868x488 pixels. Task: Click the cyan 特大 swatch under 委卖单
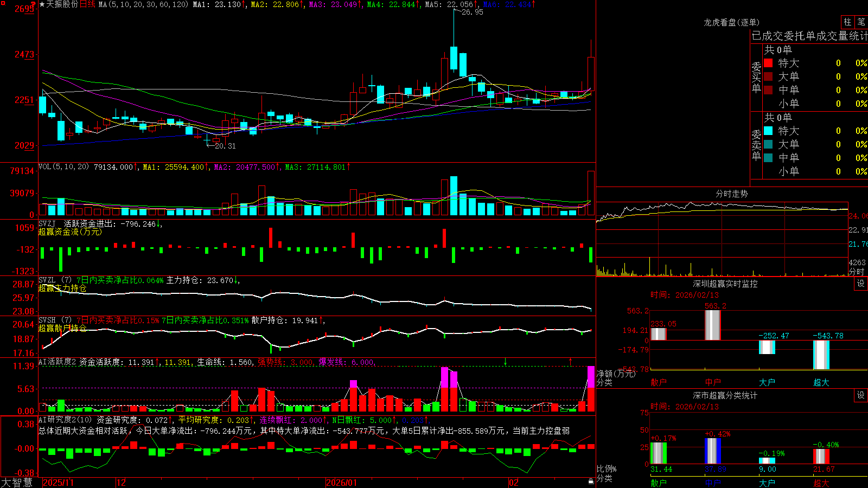(768, 131)
